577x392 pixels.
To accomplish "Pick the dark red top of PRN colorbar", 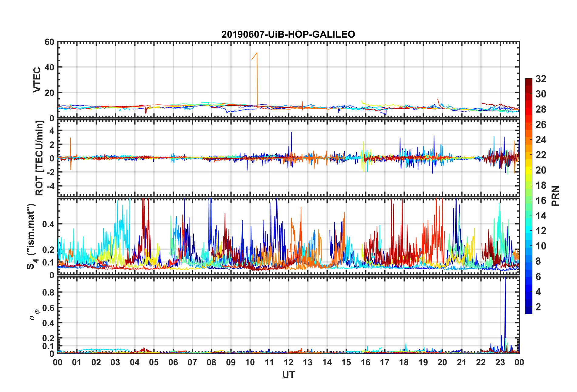I will pos(528,80).
